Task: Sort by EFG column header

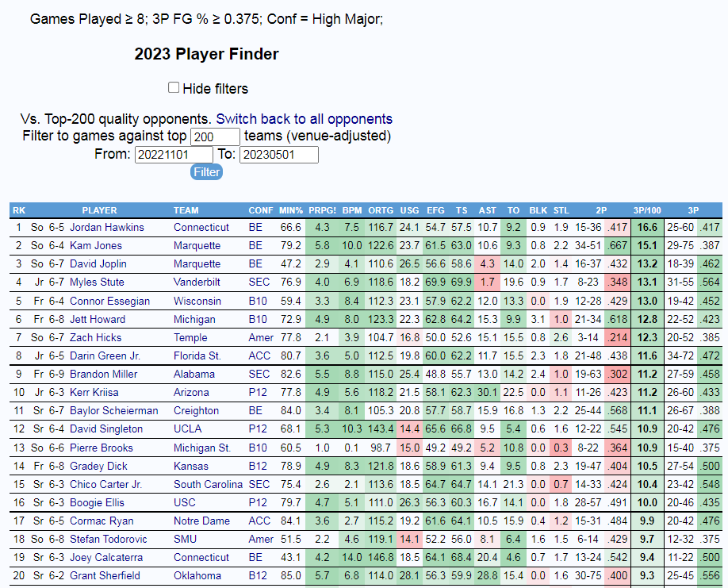Action: pos(436,210)
